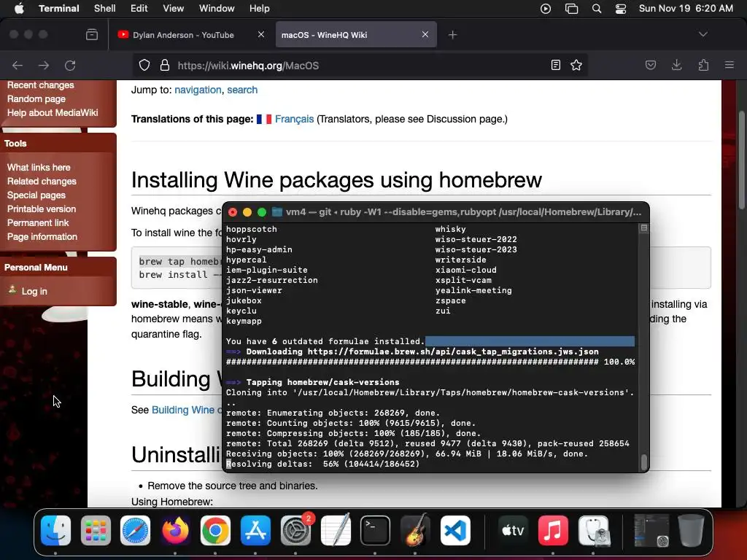Open the Edit menu
Image resolution: width=747 pixels, height=560 pixels.
(x=139, y=9)
